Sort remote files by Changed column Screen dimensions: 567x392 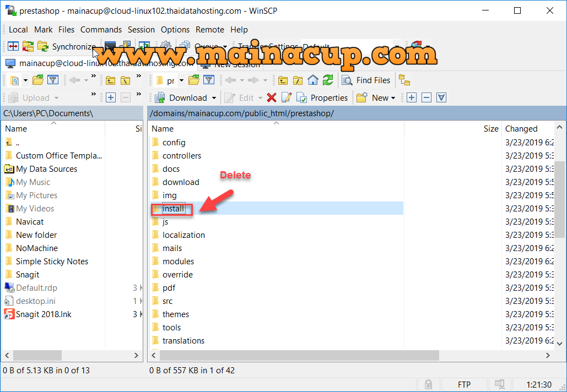coord(528,129)
